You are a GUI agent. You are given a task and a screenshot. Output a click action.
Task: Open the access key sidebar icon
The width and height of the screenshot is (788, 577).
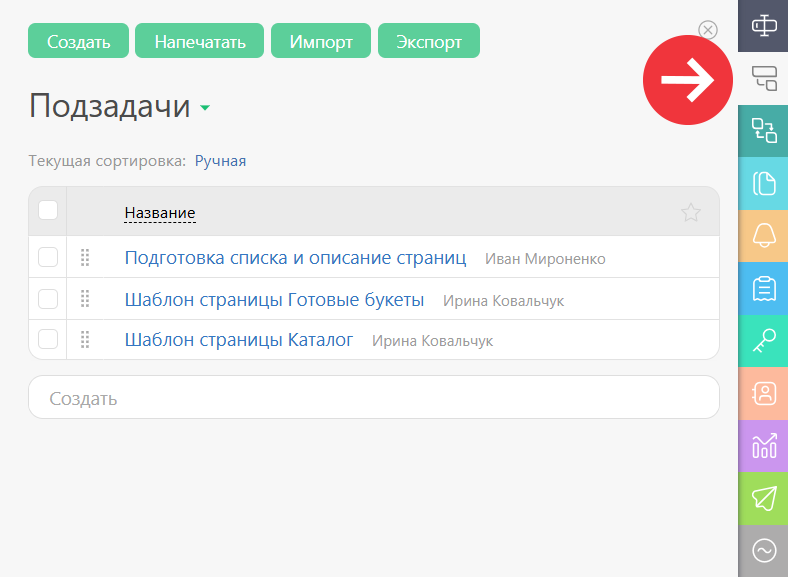point(763,341)
